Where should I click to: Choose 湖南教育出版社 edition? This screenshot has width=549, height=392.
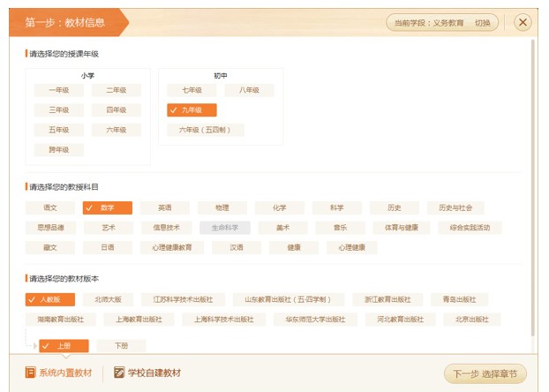(61, 320)
